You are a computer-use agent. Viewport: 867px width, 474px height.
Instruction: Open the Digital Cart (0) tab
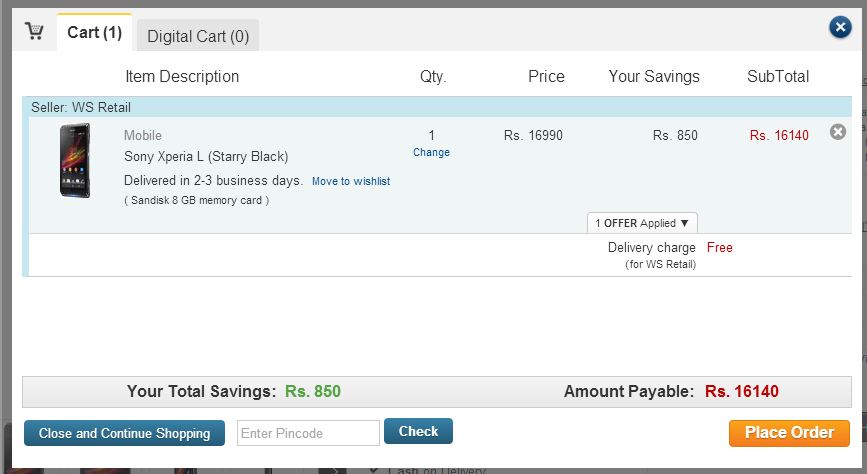click(x=198, y=36)
